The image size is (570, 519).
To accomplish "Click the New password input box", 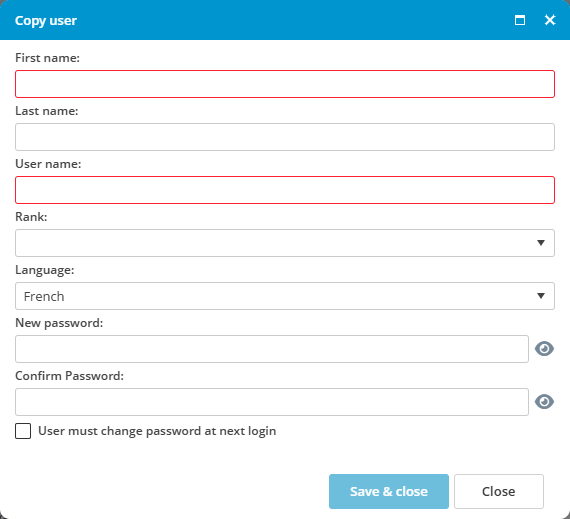I will click(272, 349).
